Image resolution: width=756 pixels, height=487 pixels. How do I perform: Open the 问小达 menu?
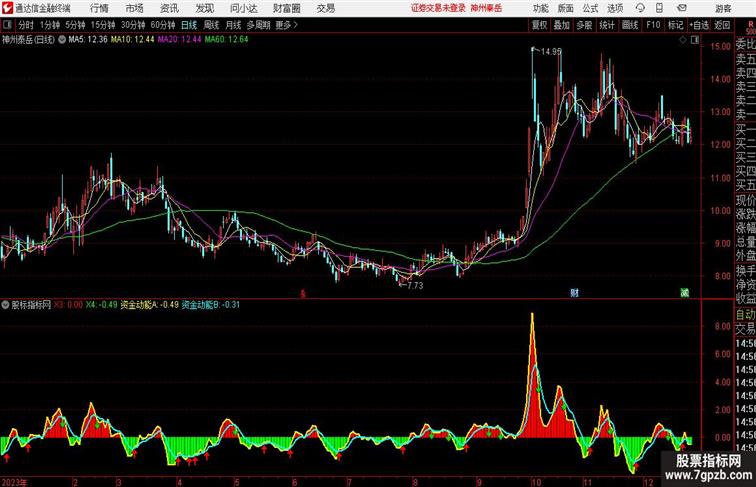click(x=243, y=8)
